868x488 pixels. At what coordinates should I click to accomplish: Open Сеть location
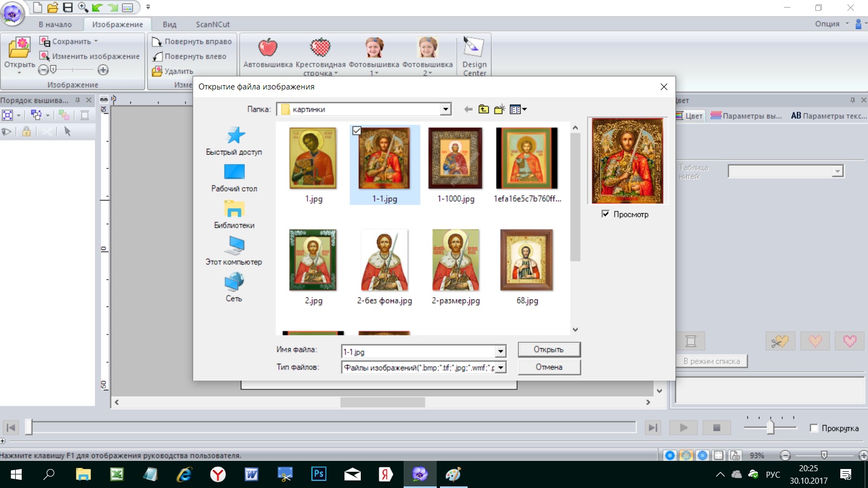[234, 287]
